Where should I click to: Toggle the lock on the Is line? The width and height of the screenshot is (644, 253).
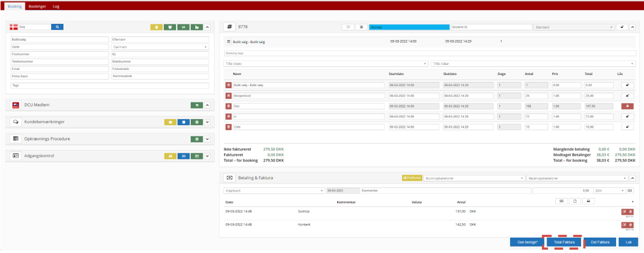627,116
